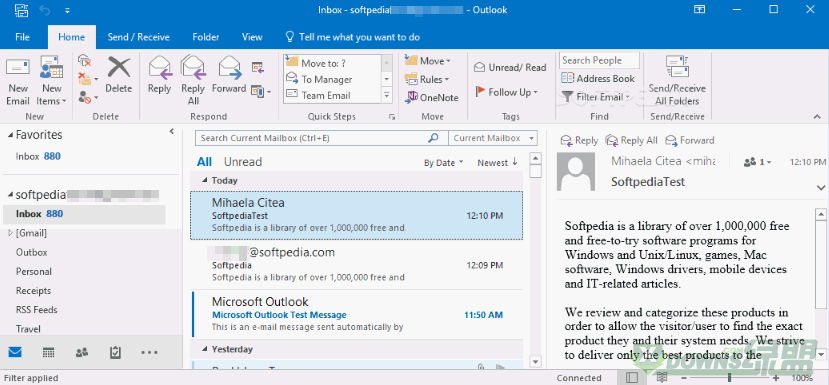
Task: Open the File menu tab
Action: click(x=23, y=37)
